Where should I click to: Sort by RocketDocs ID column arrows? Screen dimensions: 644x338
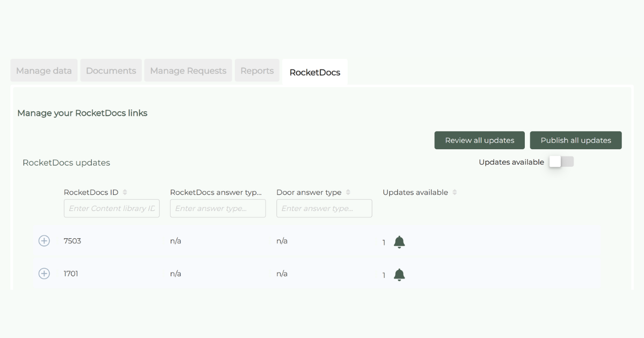[125, 192]
